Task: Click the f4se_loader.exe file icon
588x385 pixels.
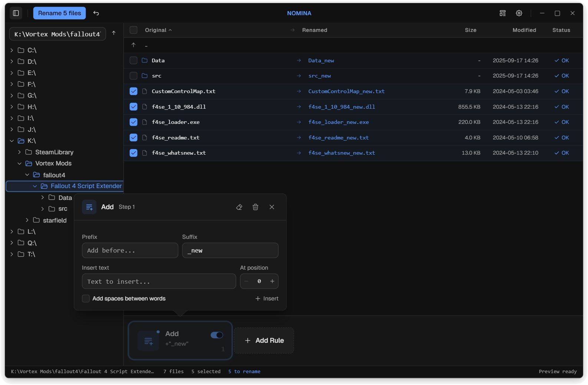Action: (x=145, y=122)
